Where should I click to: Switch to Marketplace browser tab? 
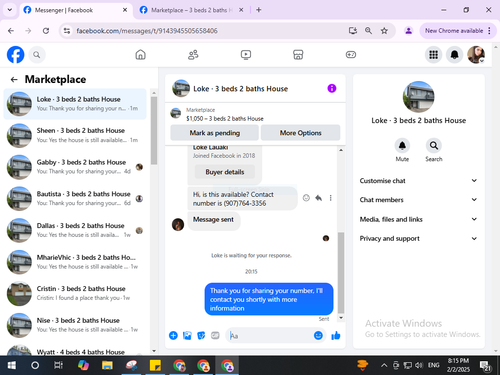(x=191, y=10)
